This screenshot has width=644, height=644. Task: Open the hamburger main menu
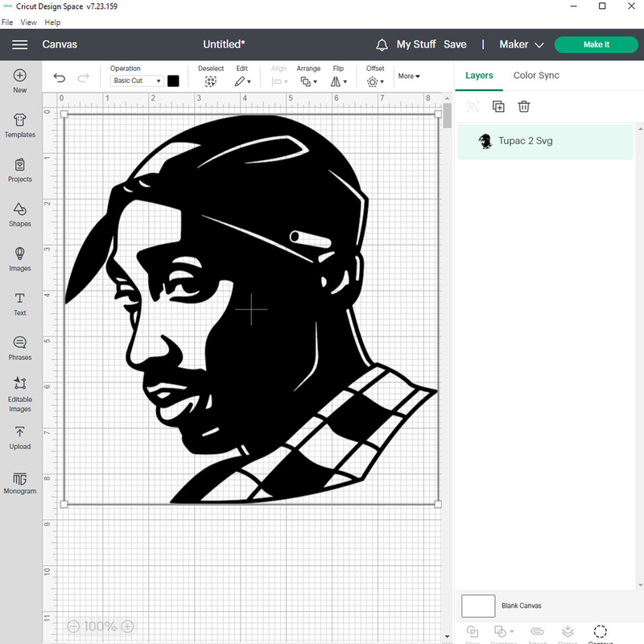pyautogui.click(x=20, y=44)
